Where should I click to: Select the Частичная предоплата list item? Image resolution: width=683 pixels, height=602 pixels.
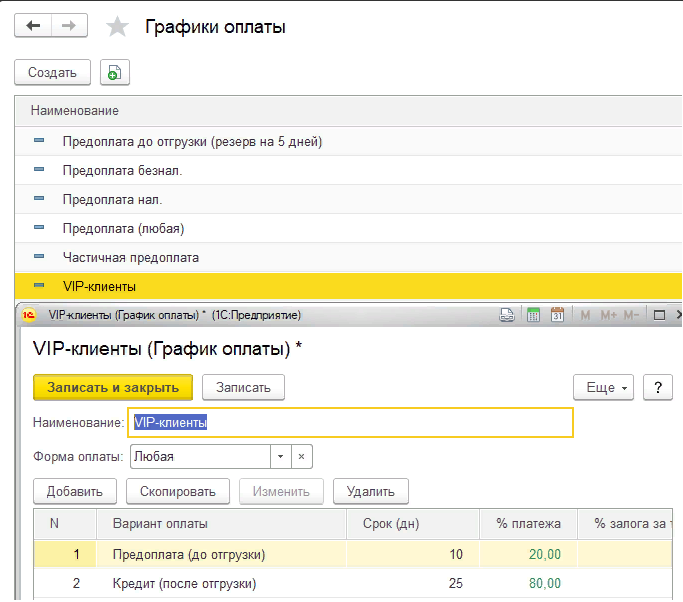(x=130, y=257)
